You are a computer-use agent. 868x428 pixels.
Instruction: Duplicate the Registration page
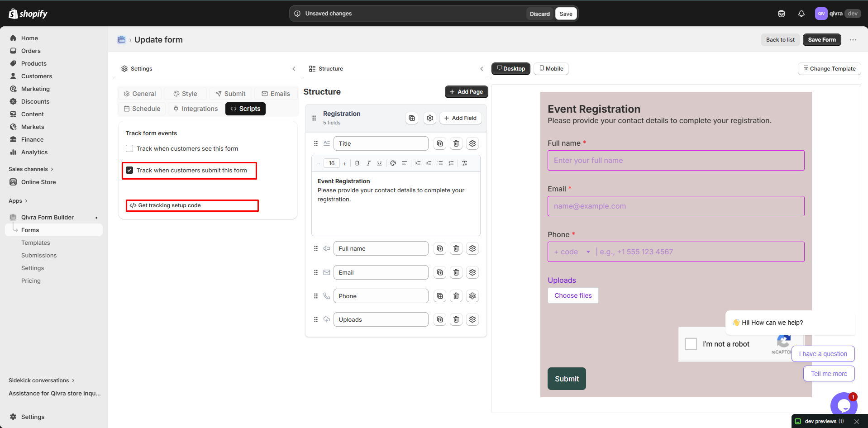click(x=412, y=118)
